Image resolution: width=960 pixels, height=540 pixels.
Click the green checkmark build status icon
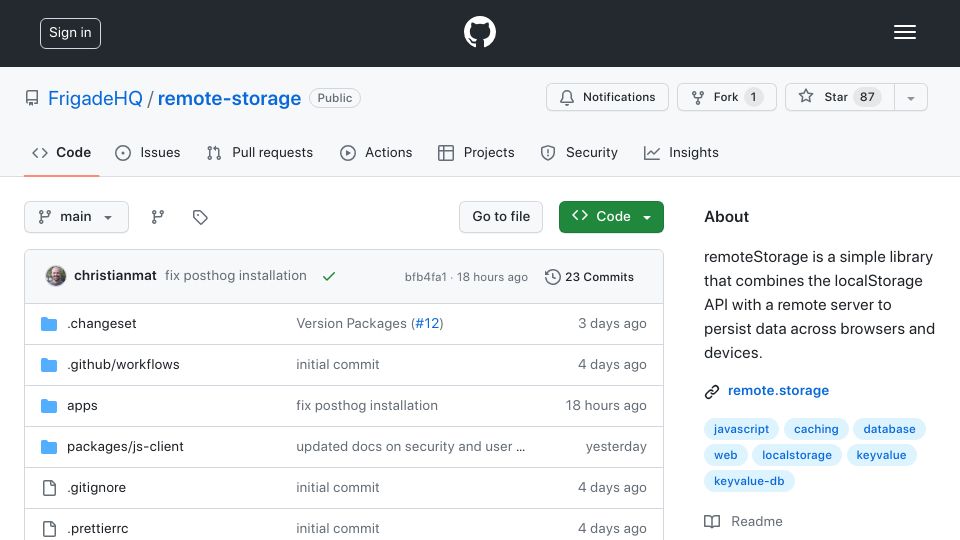click(x=329, y=276)
